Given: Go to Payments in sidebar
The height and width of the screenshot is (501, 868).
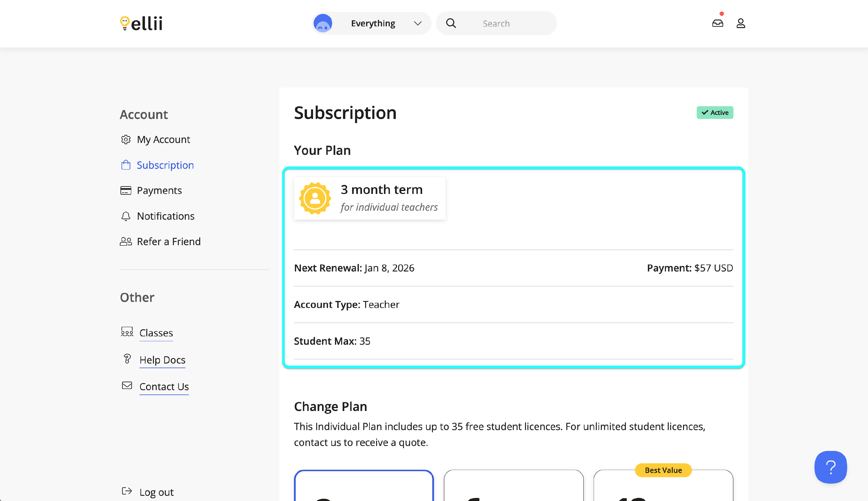Looking at the screenshot, I should tap(159, 190).
